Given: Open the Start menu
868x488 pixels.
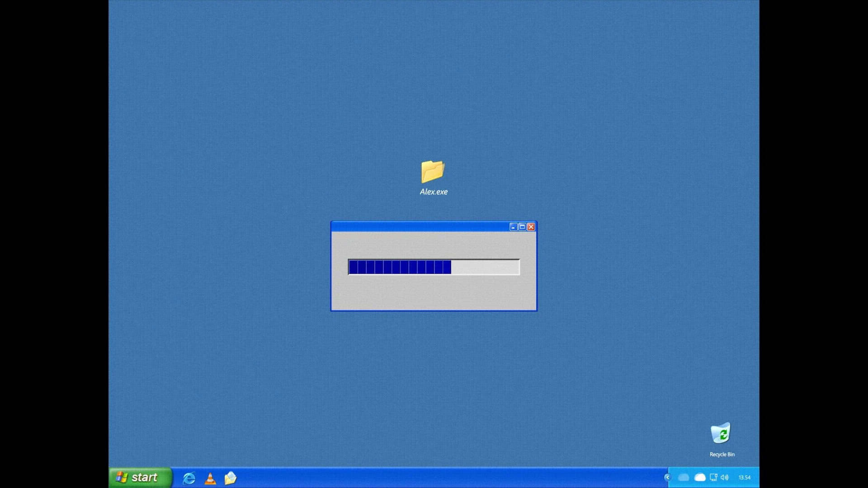Looking at the screenshot, I should 140,478.
